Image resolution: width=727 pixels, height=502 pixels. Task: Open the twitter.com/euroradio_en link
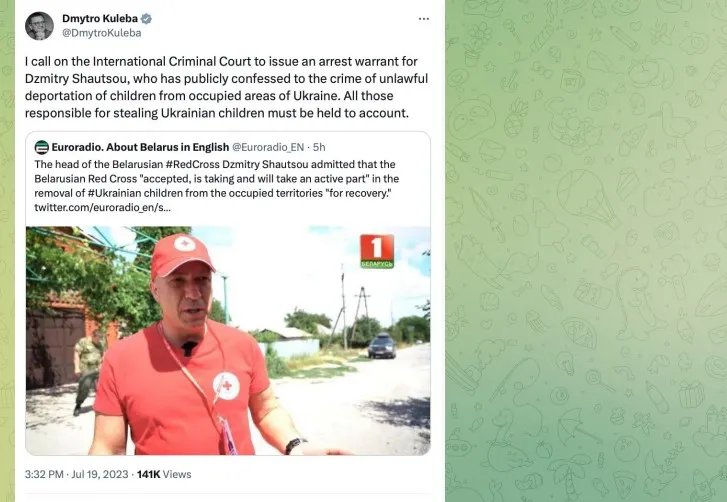tap(102, 208)
